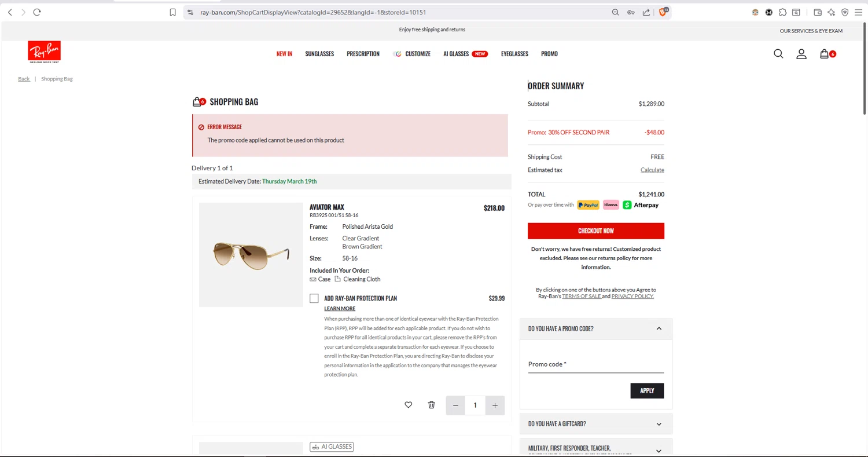The width and height of the screenshot is (868, 457).
Task: Open the browser extensions puzzle icon
Action: click(782, 12)
